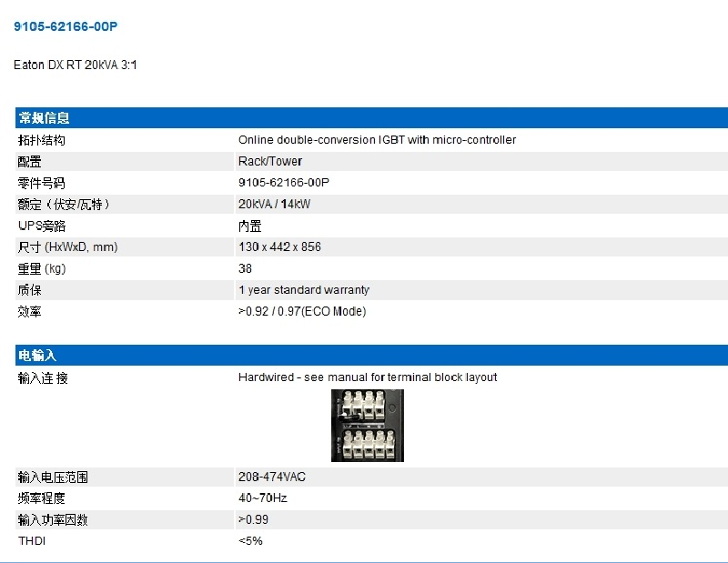Image resolution: width=728 pixels, height=563 pixels.
Task: Select the 尺寸 (HxWxD, mm) label
Action: [67, 246]
